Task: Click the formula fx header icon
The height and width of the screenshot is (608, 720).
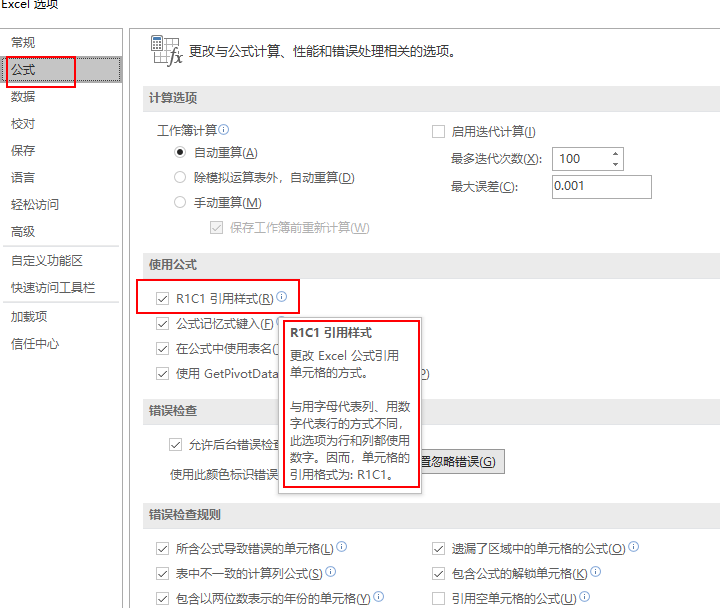Action: pyautogui.click(x=166, y=51)
